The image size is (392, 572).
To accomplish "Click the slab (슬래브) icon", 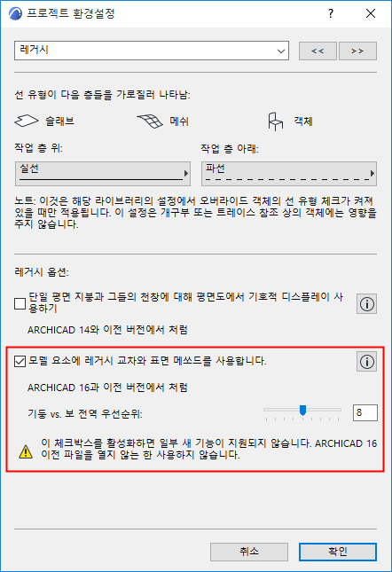I will (x=27, y=121).
